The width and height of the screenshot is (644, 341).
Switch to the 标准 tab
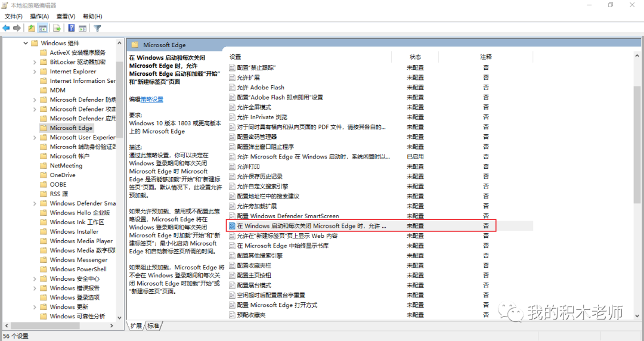[x=154, y=326]
